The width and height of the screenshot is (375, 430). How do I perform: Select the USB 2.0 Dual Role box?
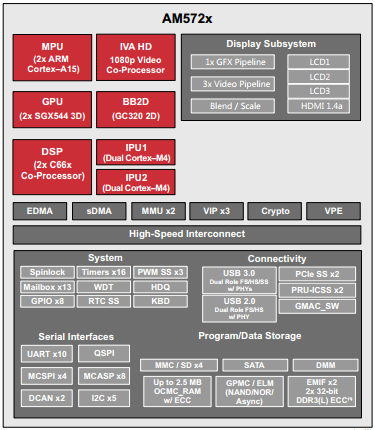(x=239, y=309)
